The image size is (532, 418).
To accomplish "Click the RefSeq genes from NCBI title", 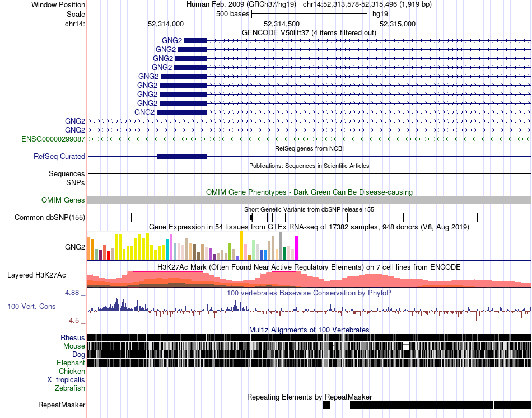I will 310,148.
